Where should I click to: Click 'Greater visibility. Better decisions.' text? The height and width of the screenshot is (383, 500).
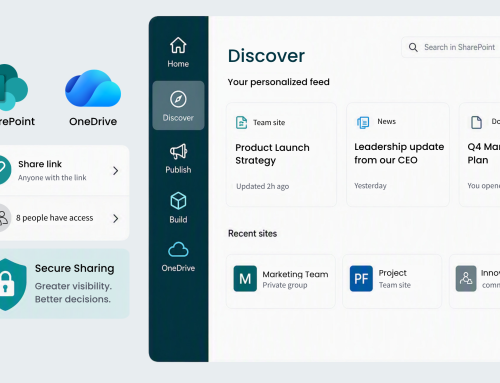click(73, 293)
